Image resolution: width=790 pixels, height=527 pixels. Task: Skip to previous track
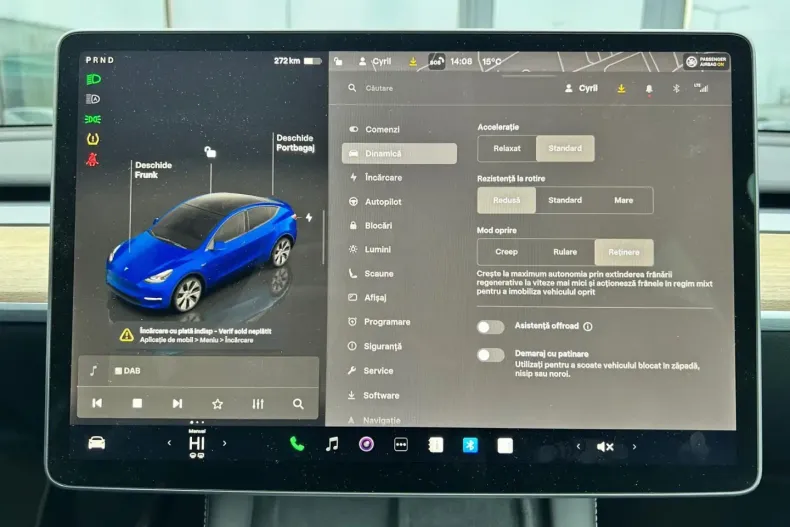[97, 403]
